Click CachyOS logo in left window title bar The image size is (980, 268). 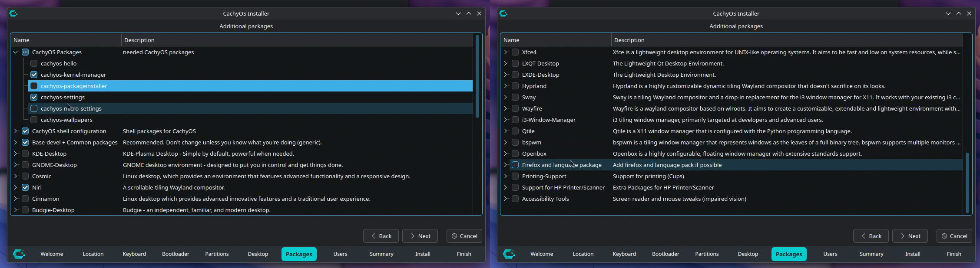[13, 13]
